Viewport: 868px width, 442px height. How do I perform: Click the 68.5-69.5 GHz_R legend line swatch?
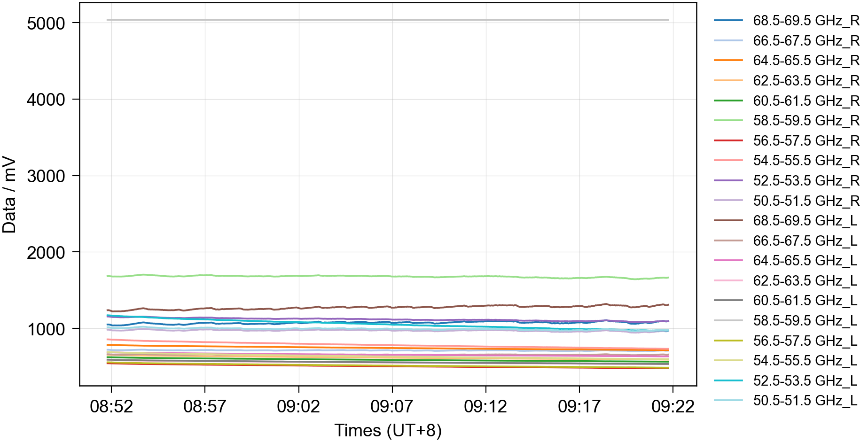(x=728, y=21)
